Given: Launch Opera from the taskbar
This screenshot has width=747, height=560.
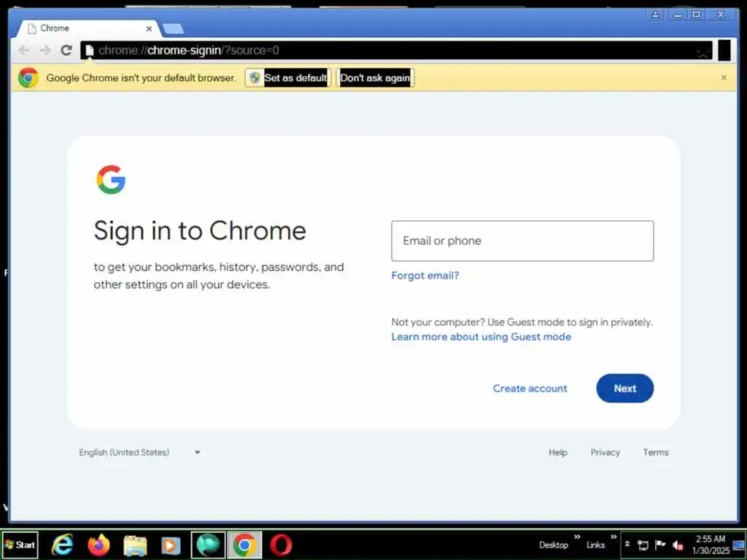Looking at the screenshot, I should coord(281,545).
